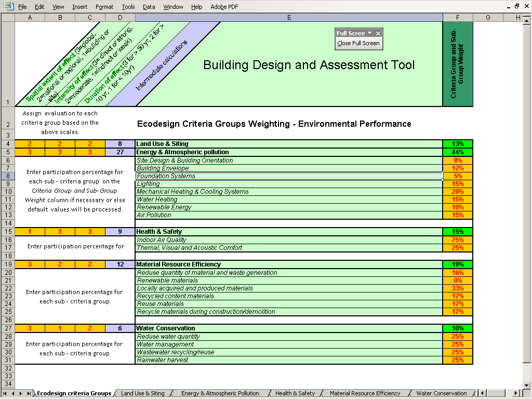The width and height of the screenshot is (532, 399).
Task: Select column F header
Action: point(458,17)
